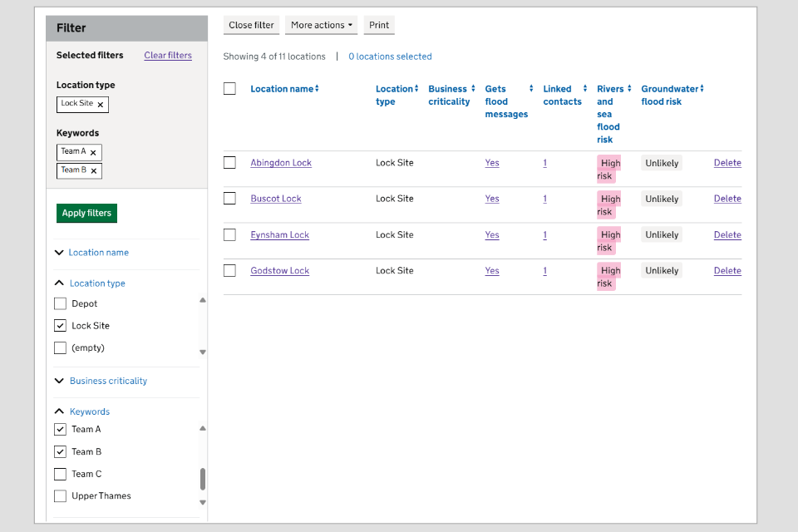Viewport: 798px width, 532px height.
Task: Sort by Business criticality column arrows
Action: click(x=473, y=89)
